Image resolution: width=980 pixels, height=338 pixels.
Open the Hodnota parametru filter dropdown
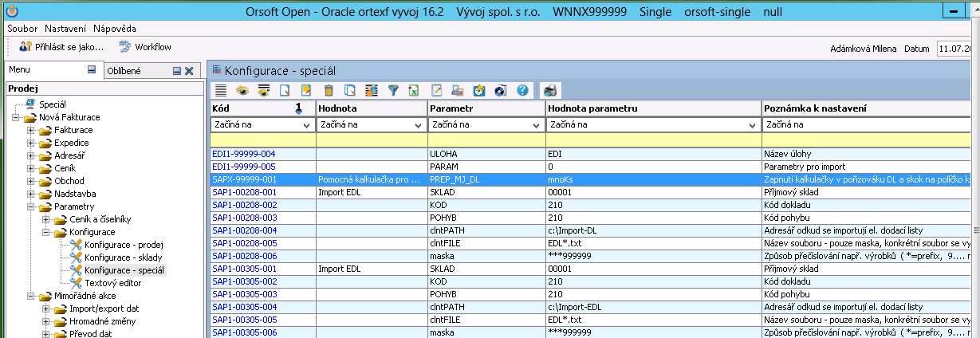coord(752,125)
